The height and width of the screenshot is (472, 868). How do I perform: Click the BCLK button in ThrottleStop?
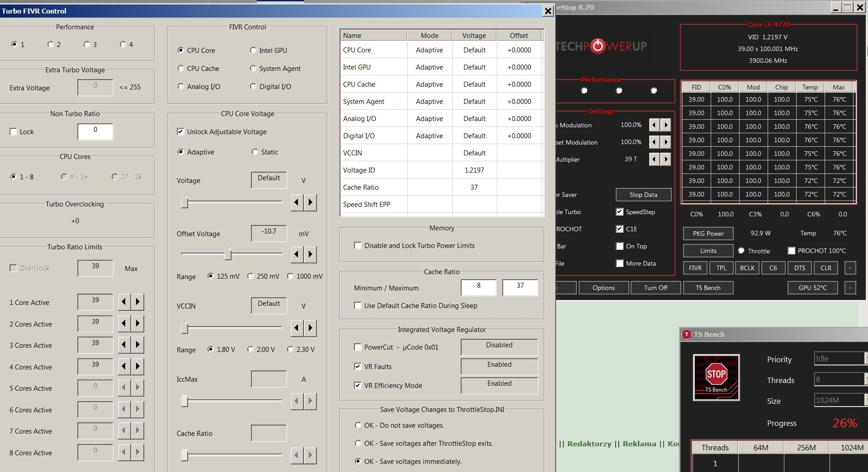[x=747, y=268]
